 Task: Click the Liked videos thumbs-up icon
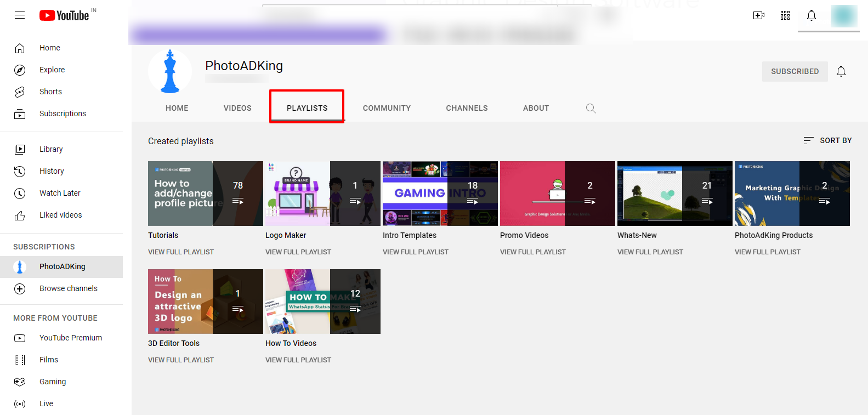(x=20, y=215)
